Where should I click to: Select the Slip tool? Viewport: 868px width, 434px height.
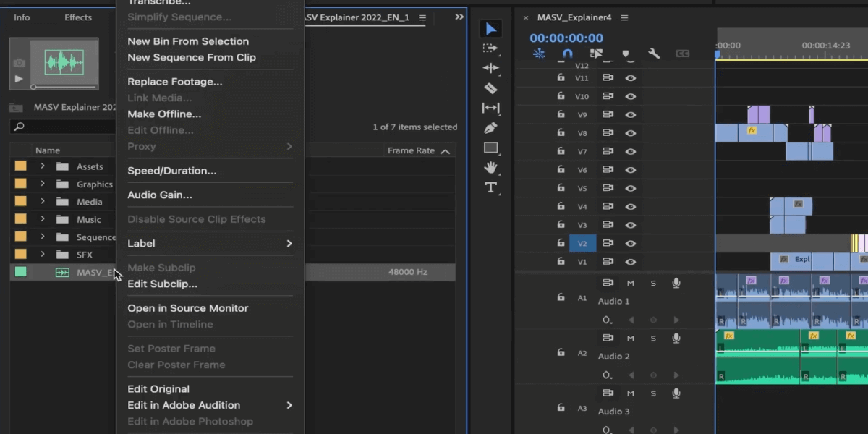pyautogui.click(x=491, y=108)
